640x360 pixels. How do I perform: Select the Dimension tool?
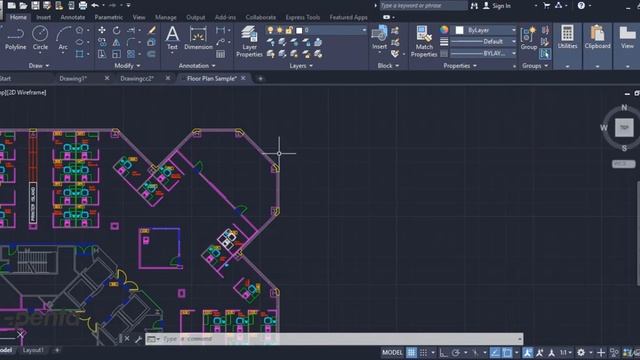tap(198, 38)
